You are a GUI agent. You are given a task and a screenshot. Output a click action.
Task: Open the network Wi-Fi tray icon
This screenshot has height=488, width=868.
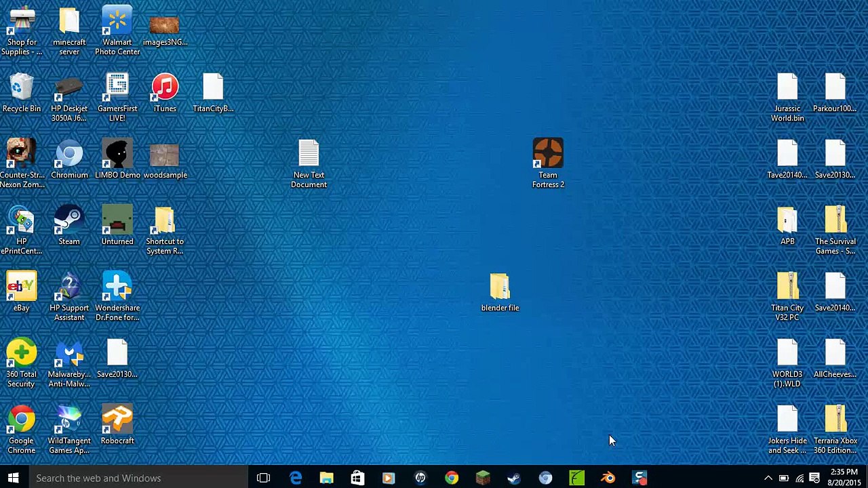[800, 479]
